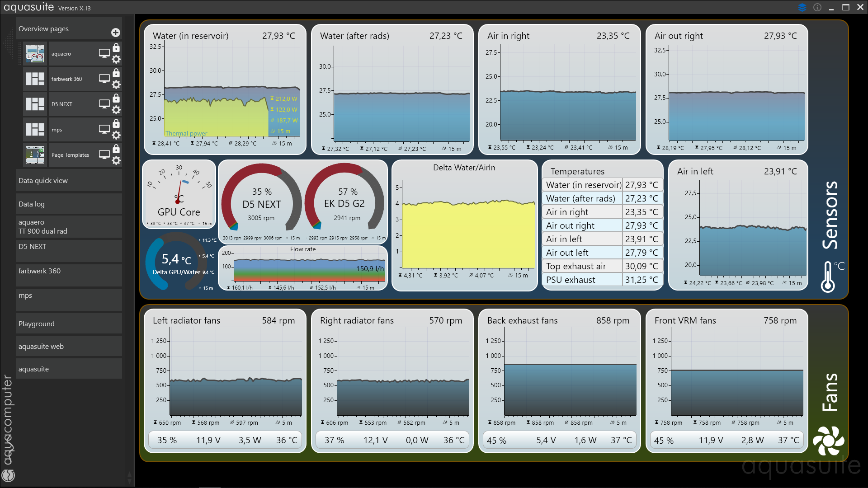Click monitor icon for mps page
Viewport: 868px width, 488px height.
[104, 129]
